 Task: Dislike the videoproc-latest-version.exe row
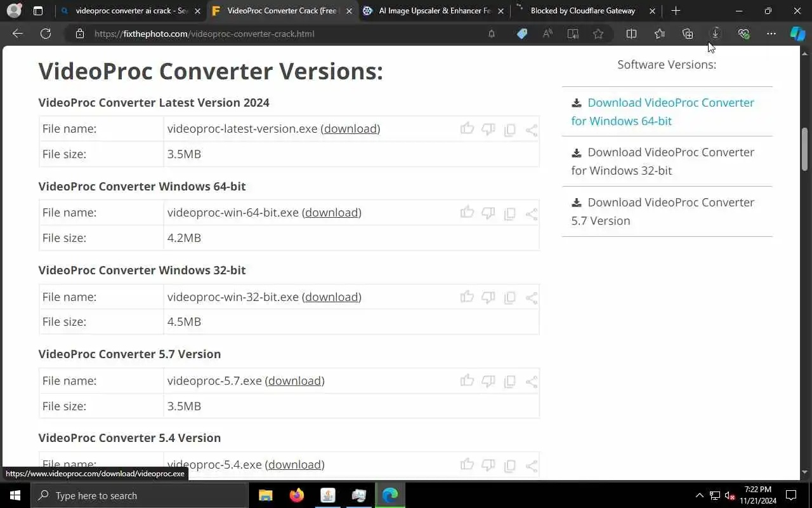point(488,129)
